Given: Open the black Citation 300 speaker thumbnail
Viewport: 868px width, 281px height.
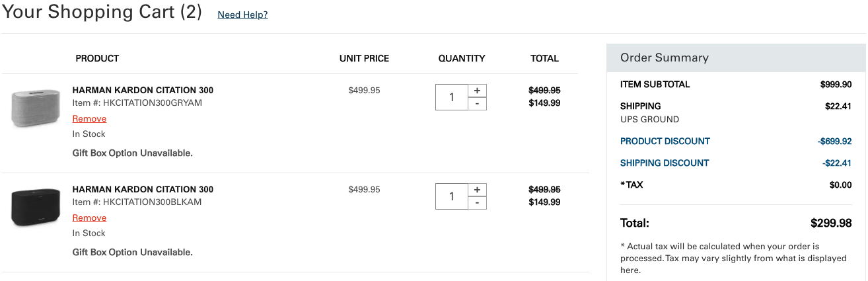Looking at the screenshot, I should (x=36, y=207).
